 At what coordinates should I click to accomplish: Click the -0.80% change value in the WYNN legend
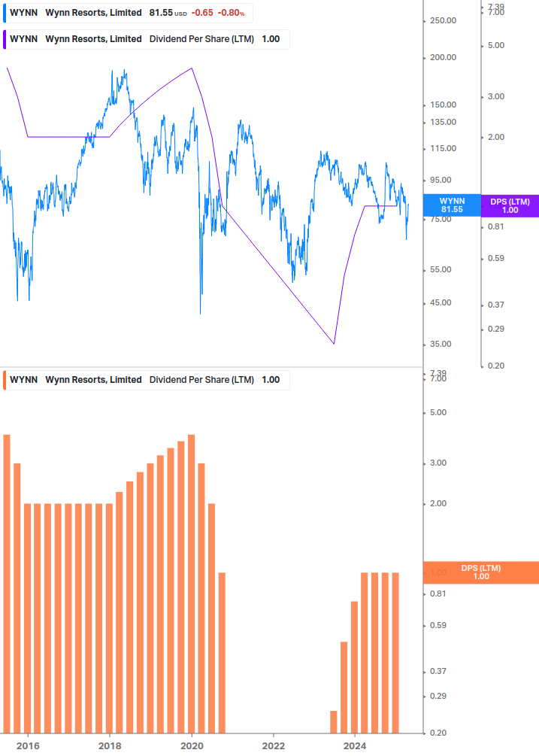[232, 13]
